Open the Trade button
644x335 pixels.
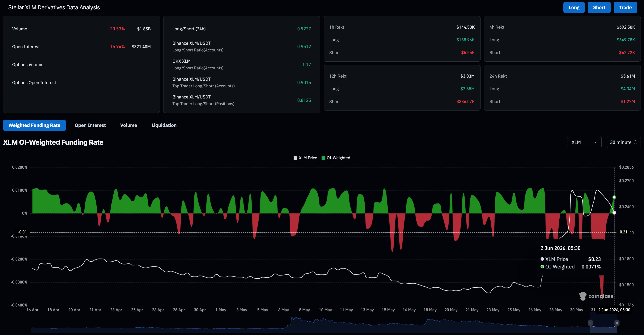(625, 7)
